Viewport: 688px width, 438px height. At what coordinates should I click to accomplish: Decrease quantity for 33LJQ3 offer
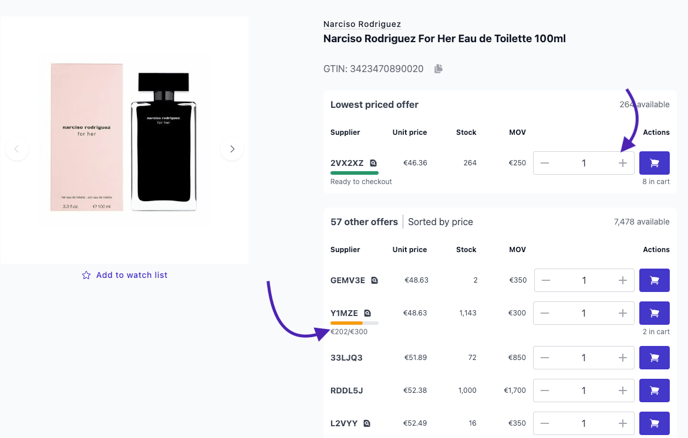tap(545, 357)
